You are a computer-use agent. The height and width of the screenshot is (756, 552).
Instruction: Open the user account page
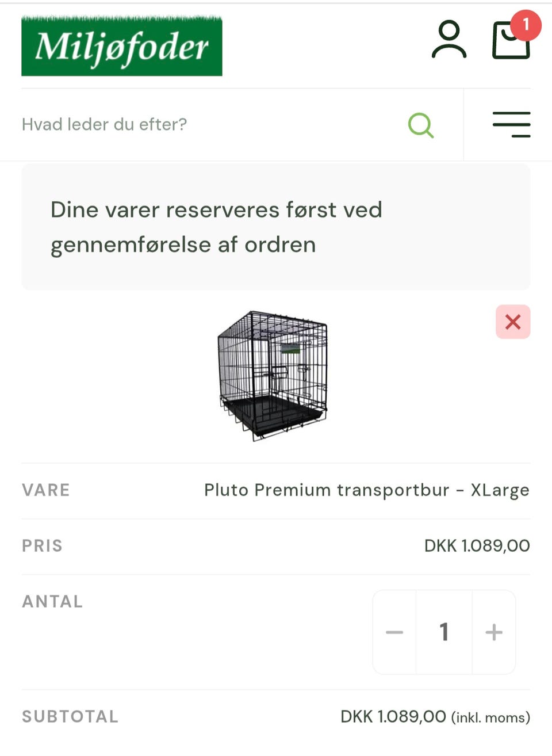[448, 40]
